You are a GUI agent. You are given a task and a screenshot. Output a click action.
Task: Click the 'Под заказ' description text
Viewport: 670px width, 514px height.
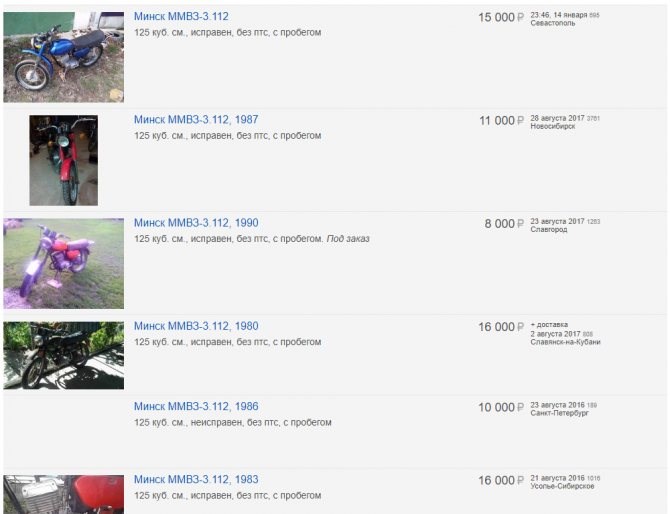pyautogui.click(x=348, y=239)
